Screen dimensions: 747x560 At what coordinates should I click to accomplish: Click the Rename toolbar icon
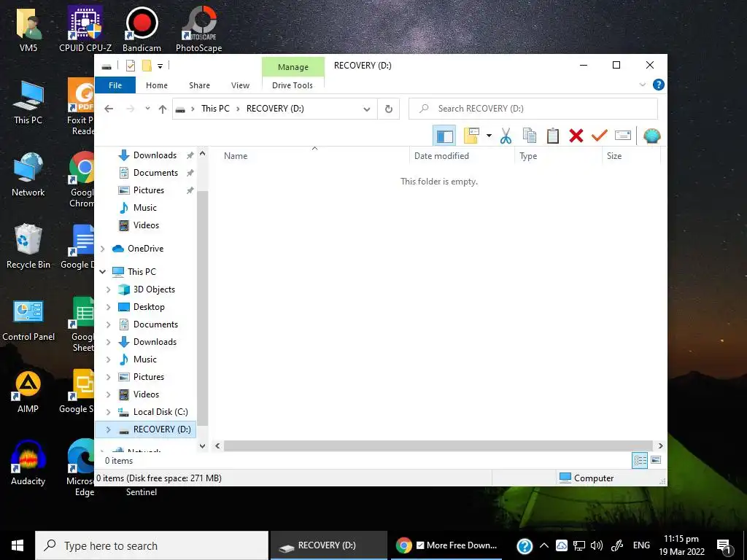623,136
